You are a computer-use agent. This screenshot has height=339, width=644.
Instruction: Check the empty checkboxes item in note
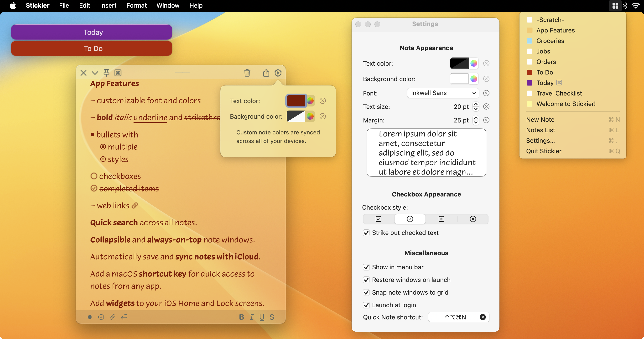94,176
